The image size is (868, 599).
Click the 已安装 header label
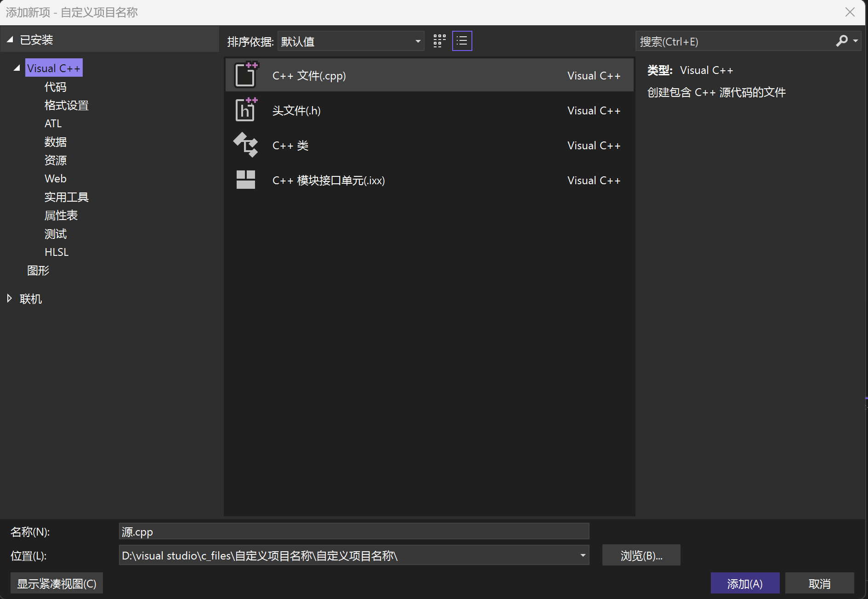[x=36, y=40]
